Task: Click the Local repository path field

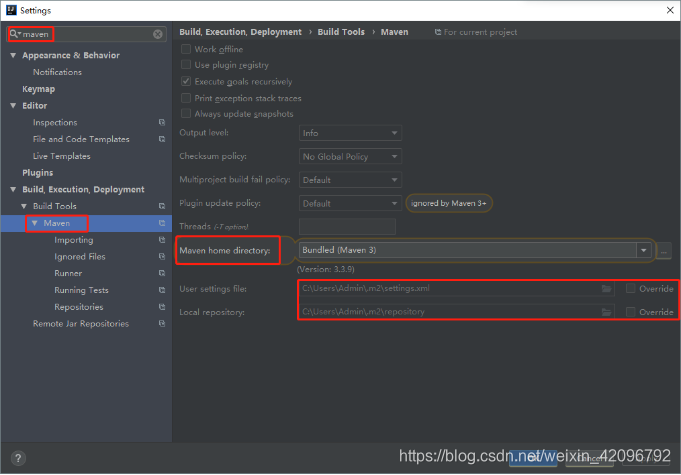Action: [456, 312]
